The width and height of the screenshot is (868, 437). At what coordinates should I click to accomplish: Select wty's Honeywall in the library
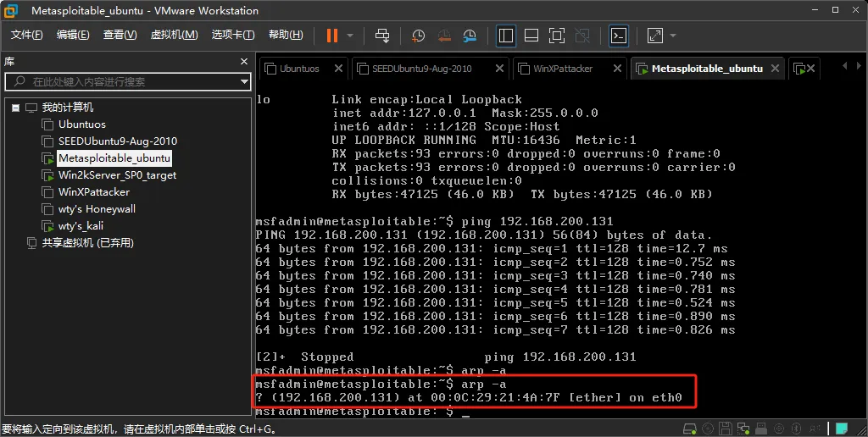pyautogui.click(x=97, y=209)
